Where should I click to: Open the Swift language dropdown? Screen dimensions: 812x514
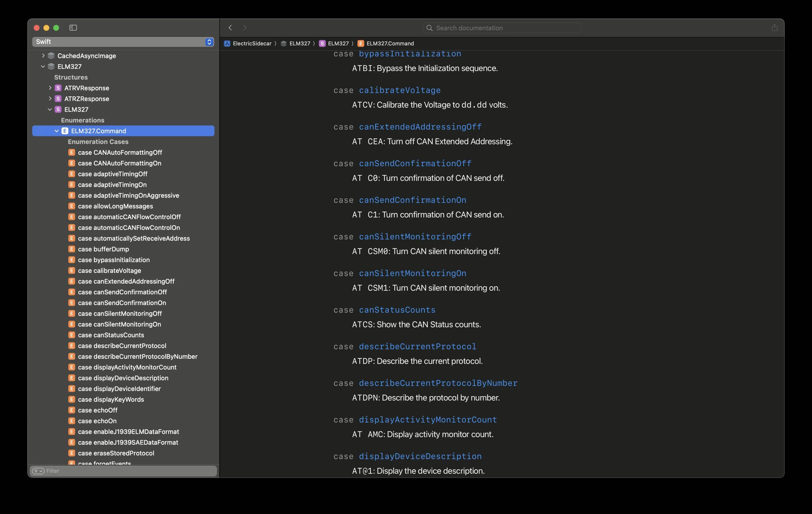tap(123, 42)
